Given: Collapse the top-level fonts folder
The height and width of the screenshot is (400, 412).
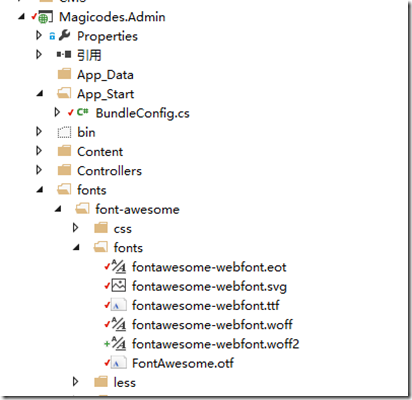Looking at the screenshot, I should pos(40,190).
